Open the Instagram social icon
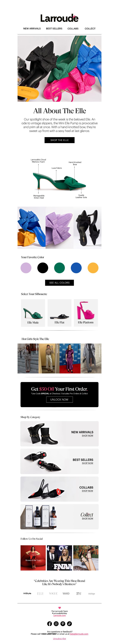The width and height of the screenshot is (119, 644). [56, 623]
